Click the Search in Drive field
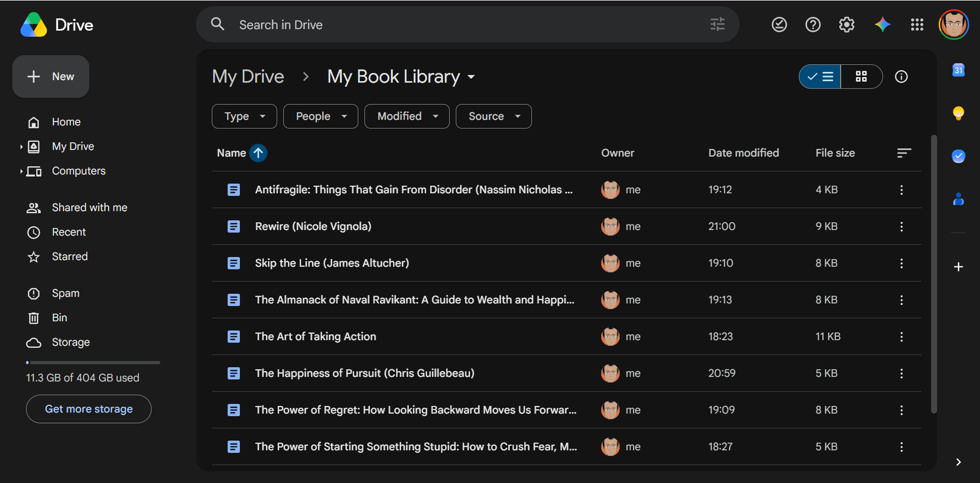This screenshot has height=483, width=980. (469, 24)
